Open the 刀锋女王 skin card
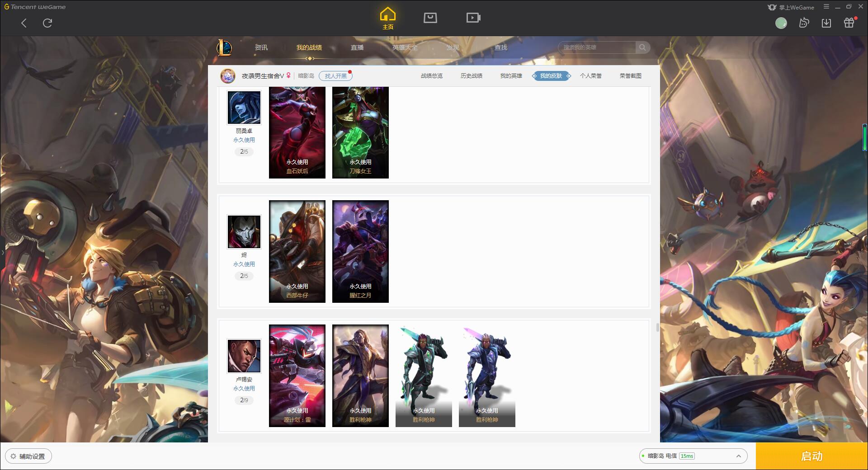The height and width of the screenshot is (470, 868). tap(360, 132)
